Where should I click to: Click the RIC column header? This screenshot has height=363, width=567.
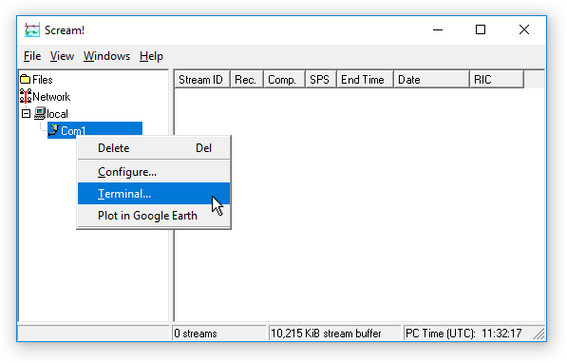(x=496, y=80)
